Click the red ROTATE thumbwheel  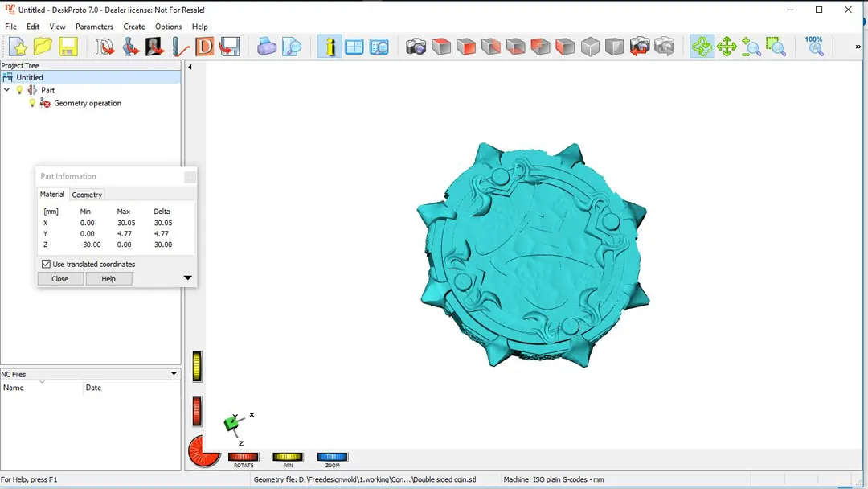(244, 457)
